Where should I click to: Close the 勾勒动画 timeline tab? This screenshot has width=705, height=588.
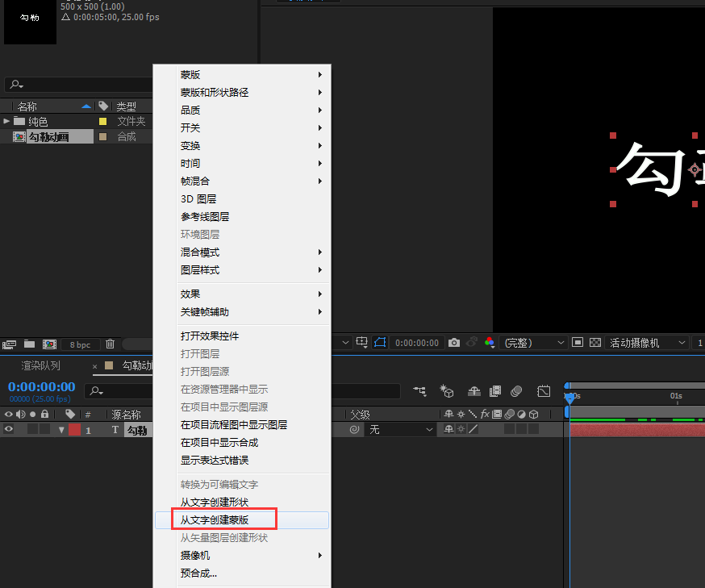tap(95, 367)
